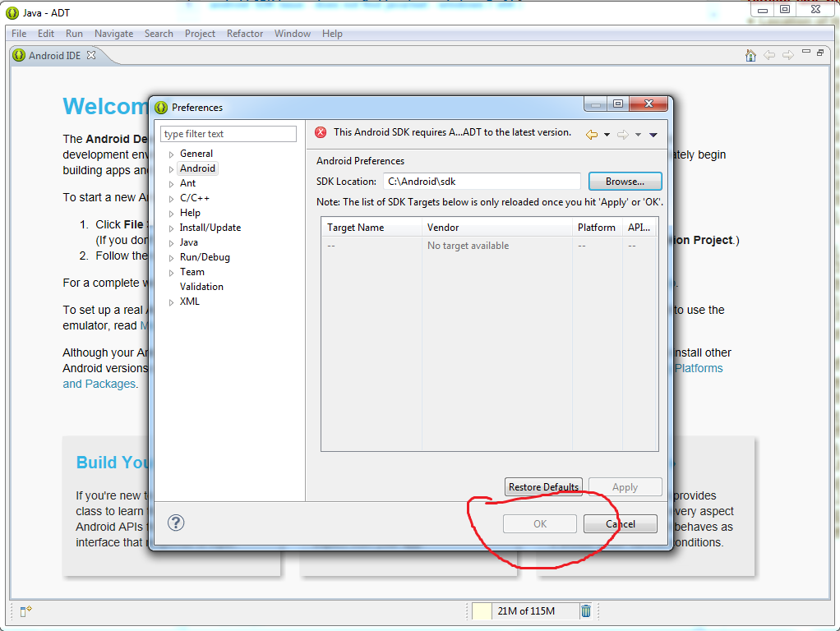This screenshot has width=840, height=631.
Task: Click the OK button in Preferences
Action: click(x=539, y=524)
